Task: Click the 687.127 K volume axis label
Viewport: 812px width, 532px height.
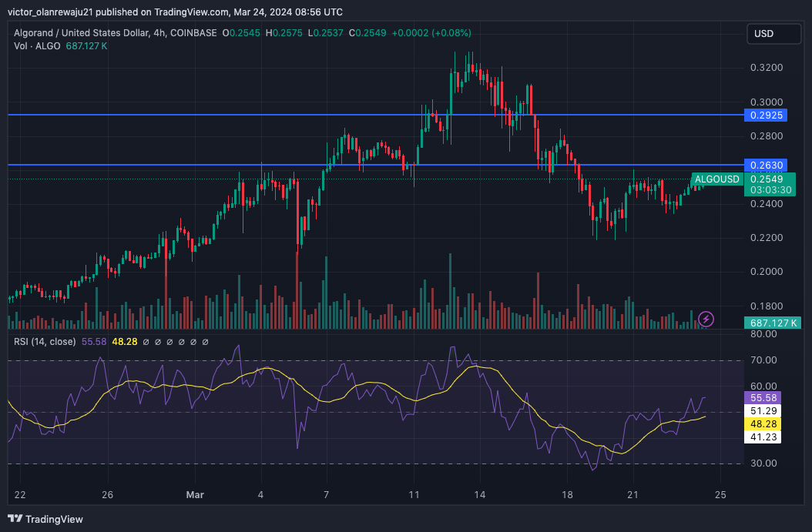Action: [772, 323]
